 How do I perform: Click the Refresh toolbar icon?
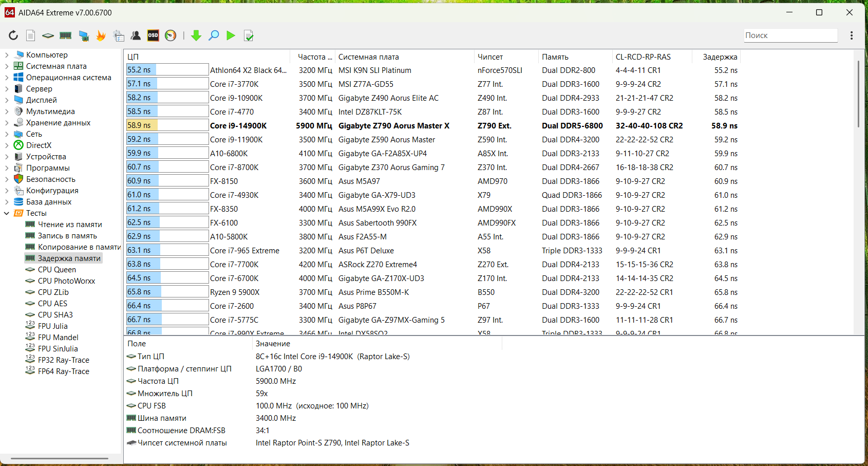click(13, 35)
